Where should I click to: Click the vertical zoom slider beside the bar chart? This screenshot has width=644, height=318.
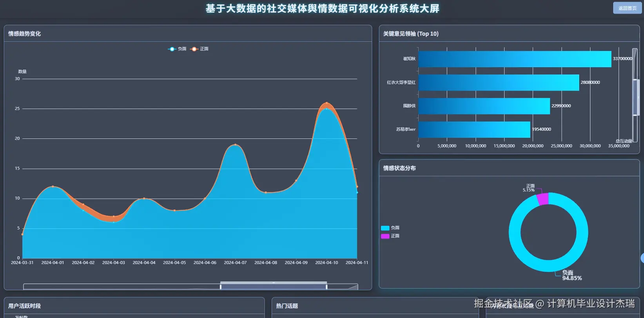click(635, 95)
